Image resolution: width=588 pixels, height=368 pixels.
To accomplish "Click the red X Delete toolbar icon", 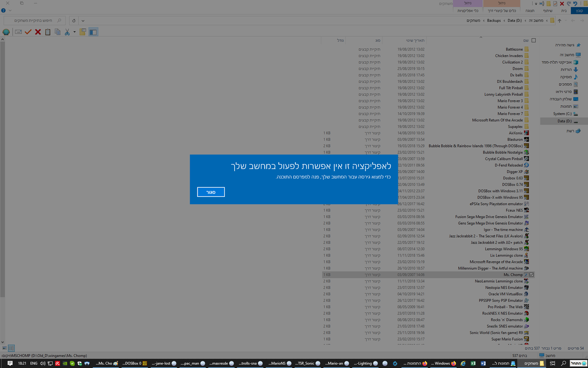I will pos(38,32).
